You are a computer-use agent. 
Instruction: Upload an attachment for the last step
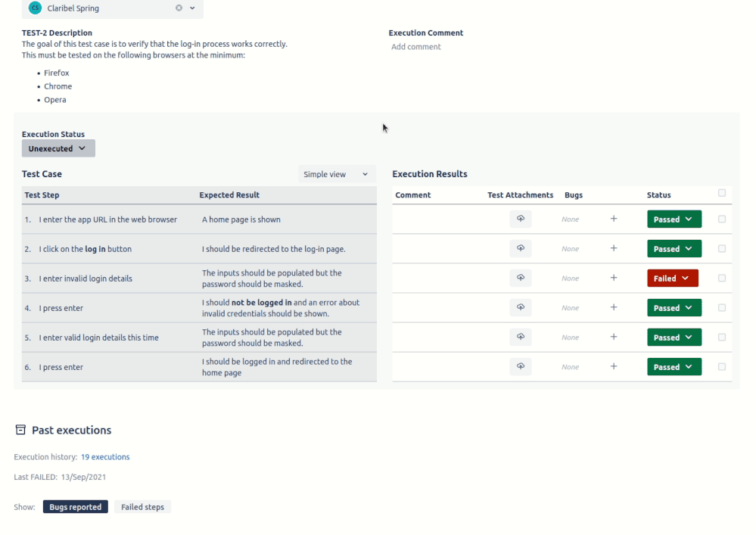pos(520,366)
